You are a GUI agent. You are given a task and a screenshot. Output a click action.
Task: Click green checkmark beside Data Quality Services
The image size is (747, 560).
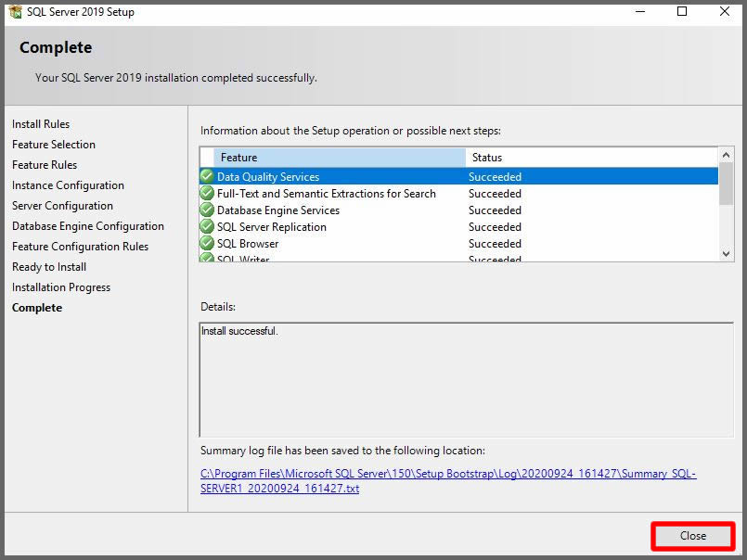pyautogui.click(x=207, y=176)
